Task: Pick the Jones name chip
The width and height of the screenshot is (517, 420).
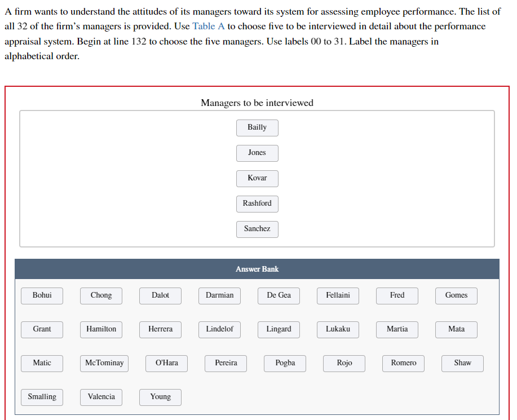Action: pos(257,153)
